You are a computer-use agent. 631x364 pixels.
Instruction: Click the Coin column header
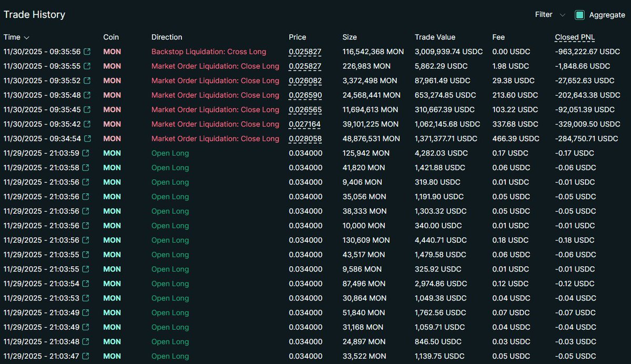click(111, 37)
